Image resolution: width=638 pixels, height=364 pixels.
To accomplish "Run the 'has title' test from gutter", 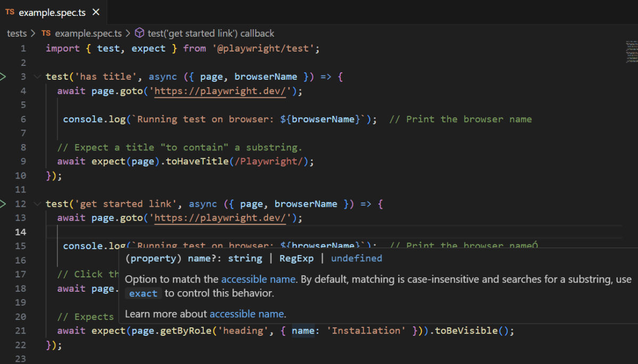I will (x=3, y=77).
